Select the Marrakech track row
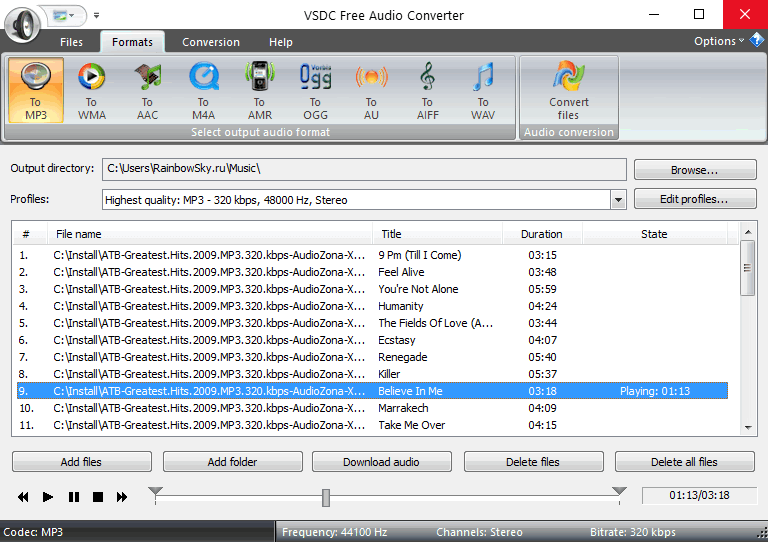768x542 pixels. 372,408
